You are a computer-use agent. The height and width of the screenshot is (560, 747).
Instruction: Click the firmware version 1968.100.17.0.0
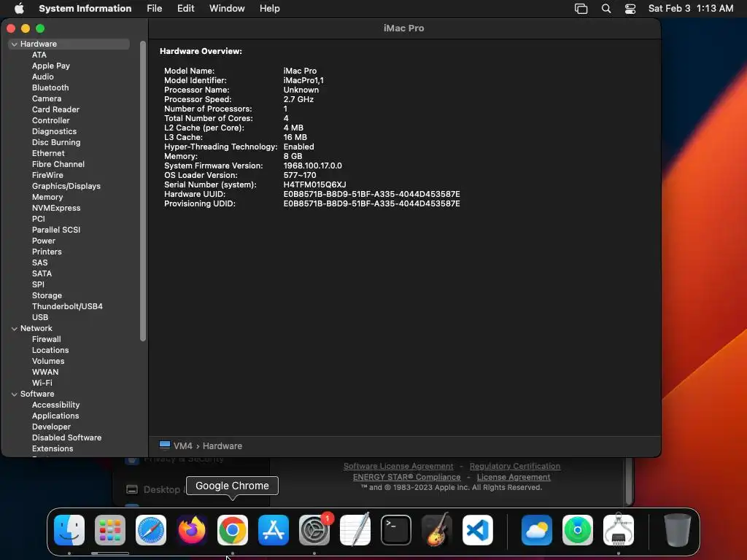pos(312,166)
